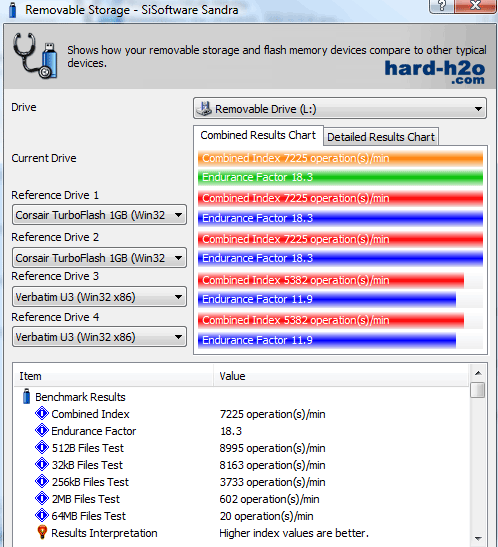This screenshot has height=547, width=498.
Task: Select the 8163 operation(s)/min value
Action: point(272,465)
